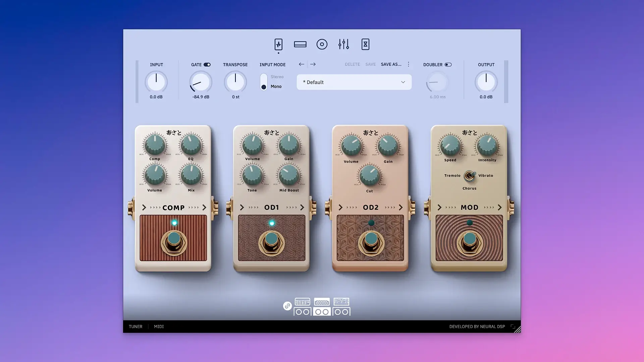
Task: Go to previous preset arrow
Action: pos(302,64)
